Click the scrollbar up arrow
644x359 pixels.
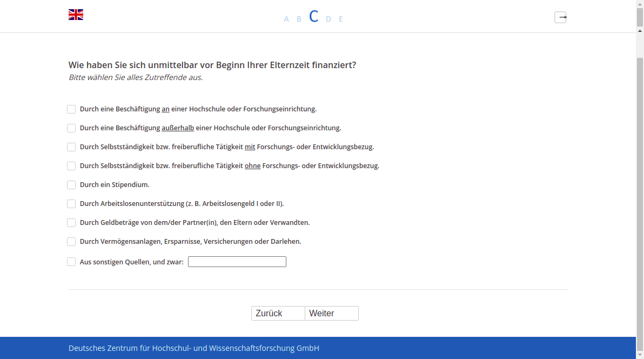[x=640, y=31]
